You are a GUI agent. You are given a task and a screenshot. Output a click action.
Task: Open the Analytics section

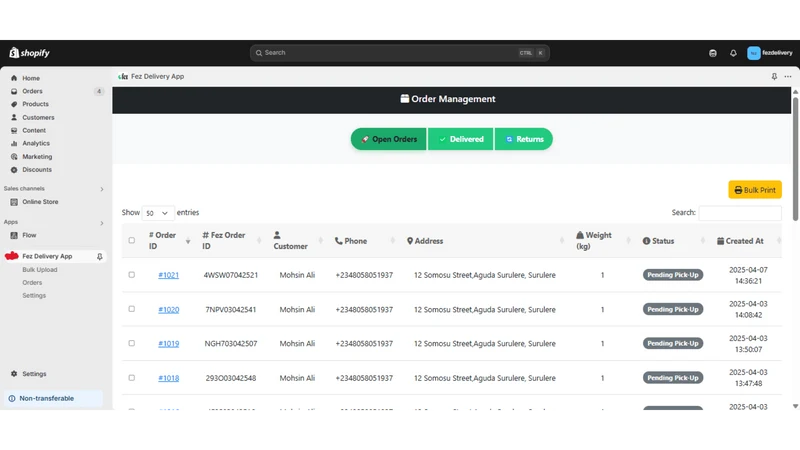click(36, 143)
